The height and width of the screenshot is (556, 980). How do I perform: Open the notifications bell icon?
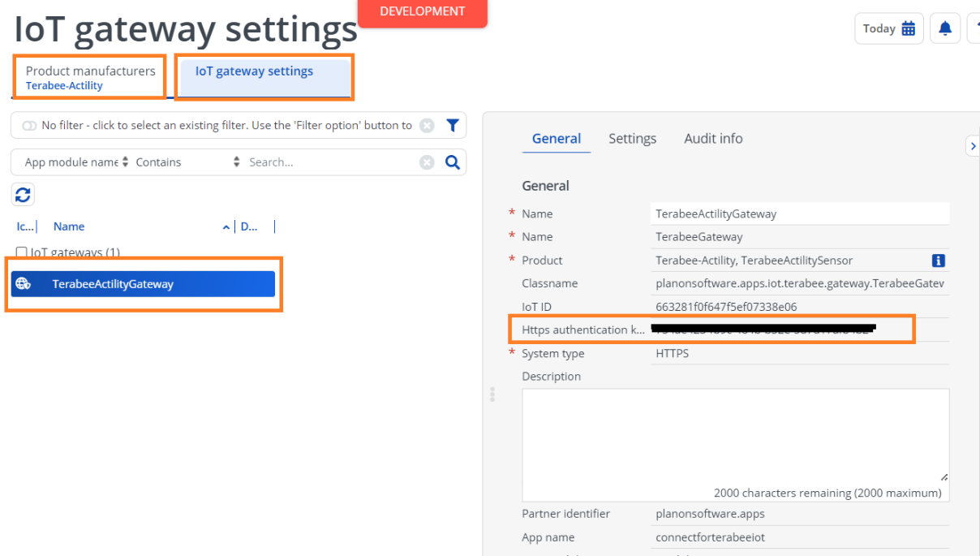point(945,28)
